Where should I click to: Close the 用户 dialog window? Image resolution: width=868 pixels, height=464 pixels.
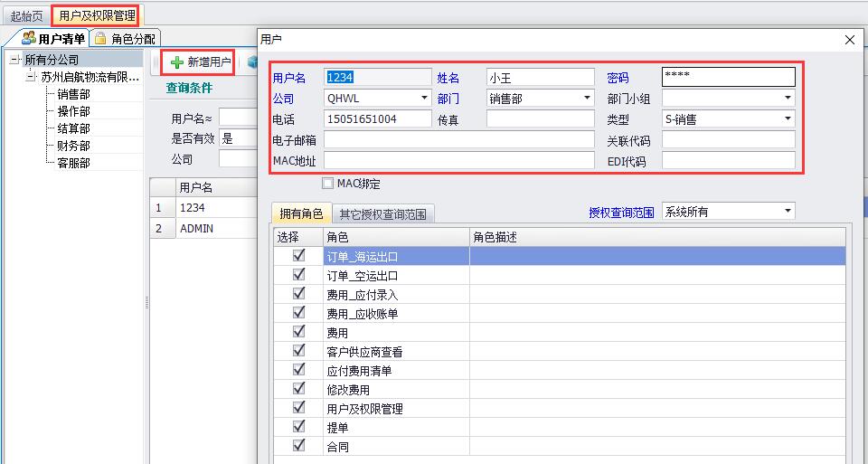click(x=850, y=40)
